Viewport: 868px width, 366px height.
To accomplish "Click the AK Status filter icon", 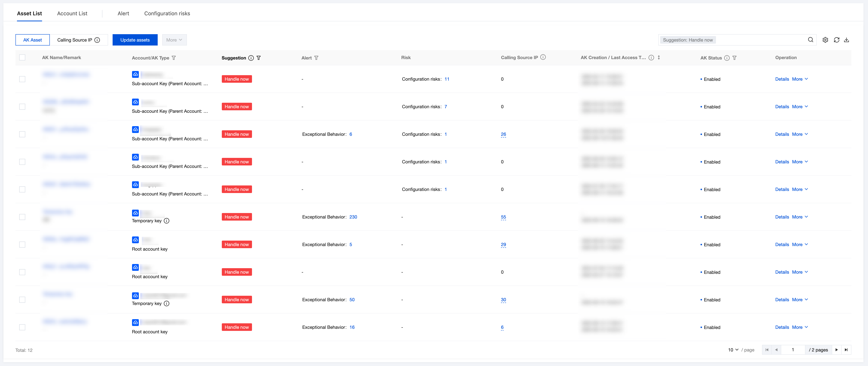I will pyautogui.click(x=734, y=58).
